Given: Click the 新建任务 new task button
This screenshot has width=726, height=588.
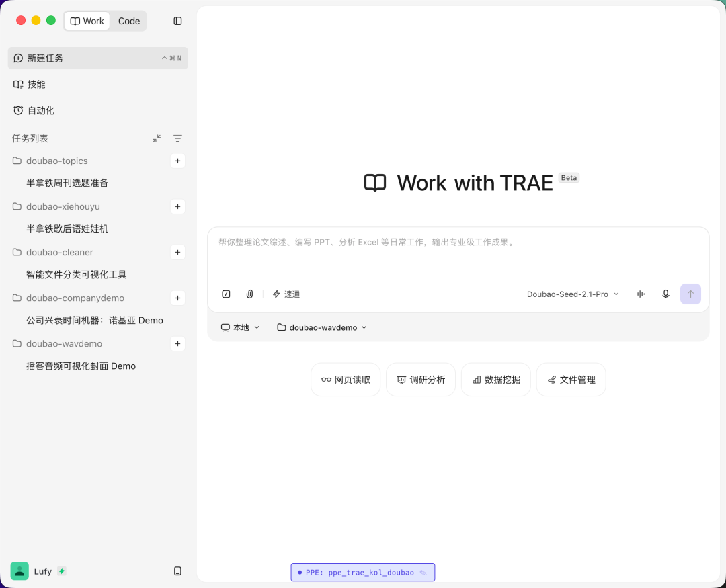Looking at the screenshot, I should (x=98, y=58).
